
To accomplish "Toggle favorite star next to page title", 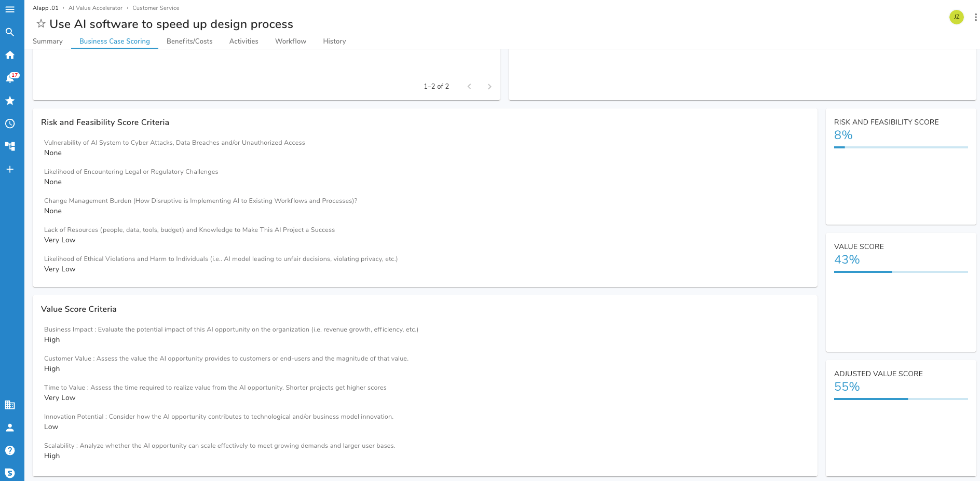I will [41, 24].
